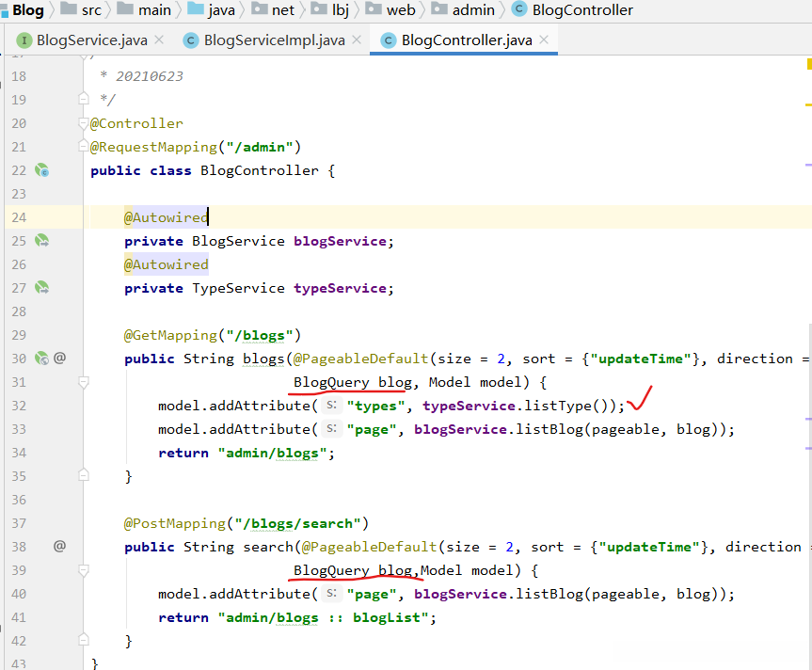Click the autowired dependency gutter icon on line 25
This screenshot has height=670, width=812.
(41, 241)
